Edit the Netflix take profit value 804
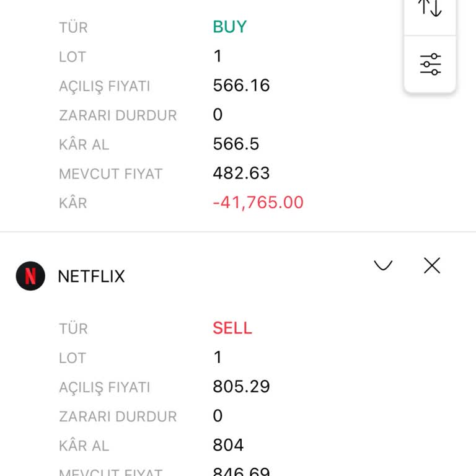This screenshot has width=476, height=476. pyautogui.click(x=228, y=445)
